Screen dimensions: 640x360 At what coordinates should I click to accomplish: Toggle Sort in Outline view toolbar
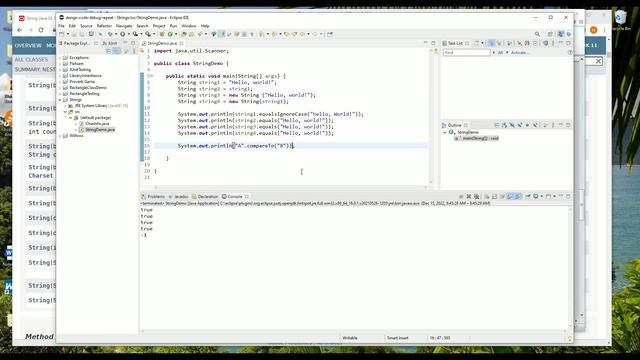point(504,125)
